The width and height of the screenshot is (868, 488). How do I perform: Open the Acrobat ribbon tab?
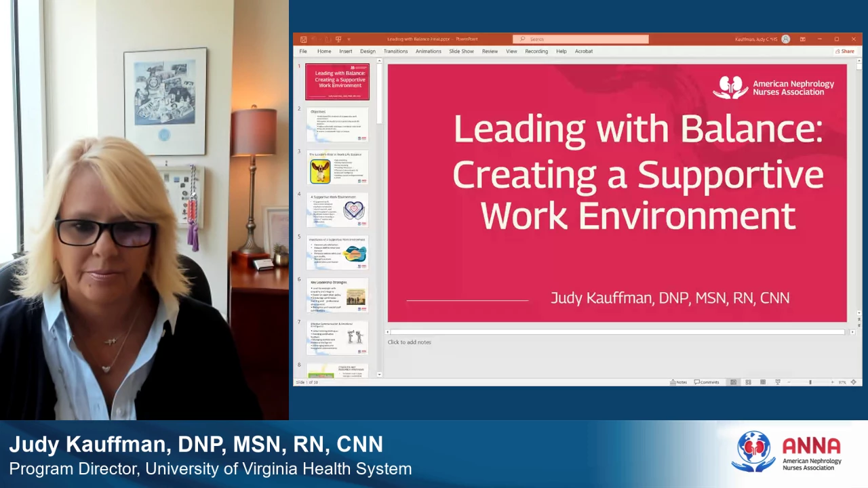584,52
